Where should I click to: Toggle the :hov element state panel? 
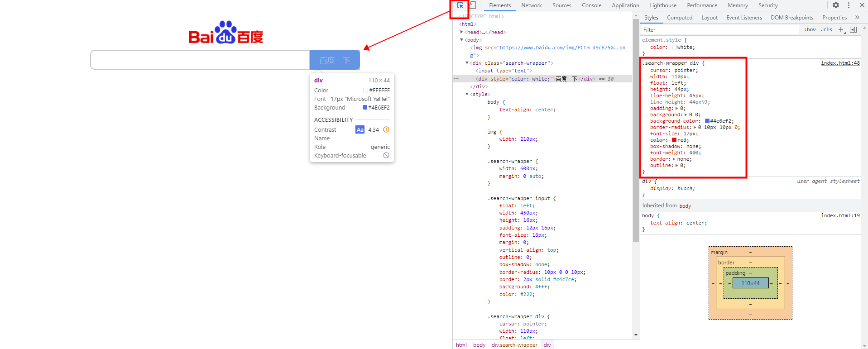(x=810, y=30)
